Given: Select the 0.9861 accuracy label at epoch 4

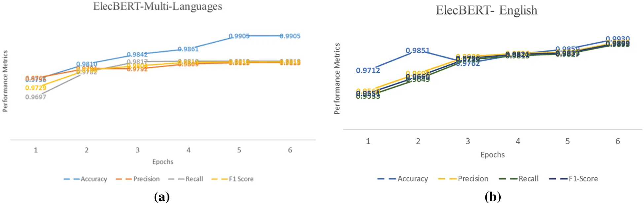Looking at the screenshot, I should coord(188,49).
